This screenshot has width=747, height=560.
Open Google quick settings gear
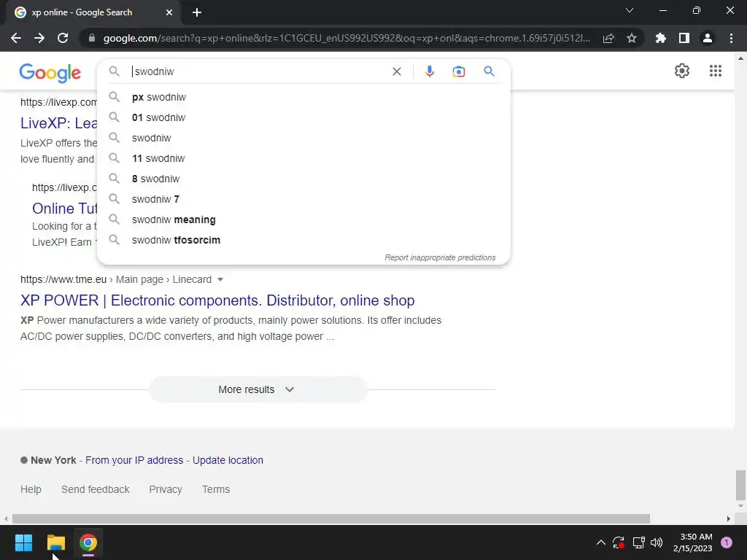pos(682,71)
